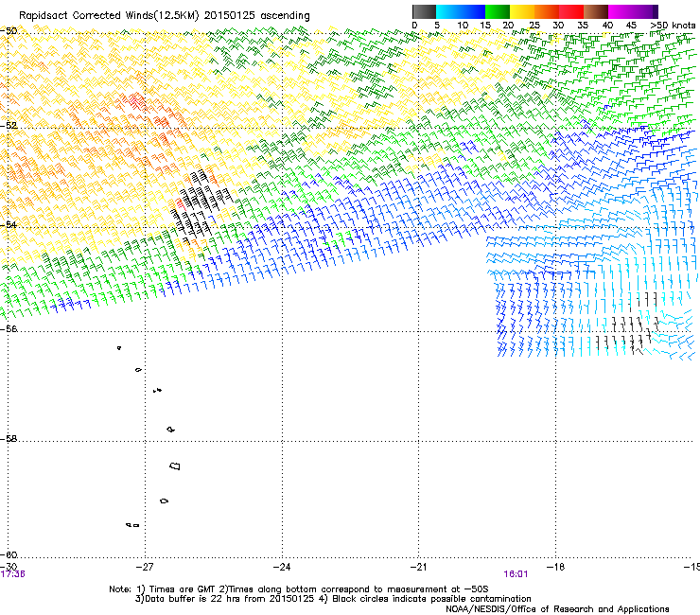Click the yellow 20-25 knots legend swatch

pyautogui.click(x=522, y=11)
